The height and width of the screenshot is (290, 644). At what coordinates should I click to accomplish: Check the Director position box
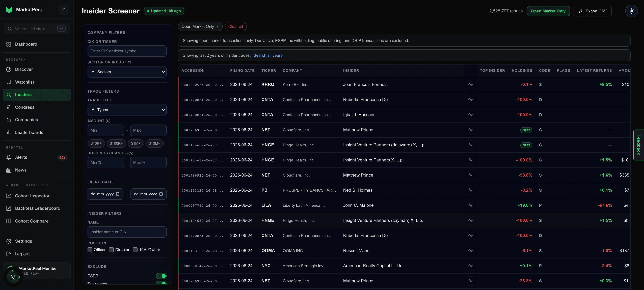pyautogui.click(x=111, y=250)
